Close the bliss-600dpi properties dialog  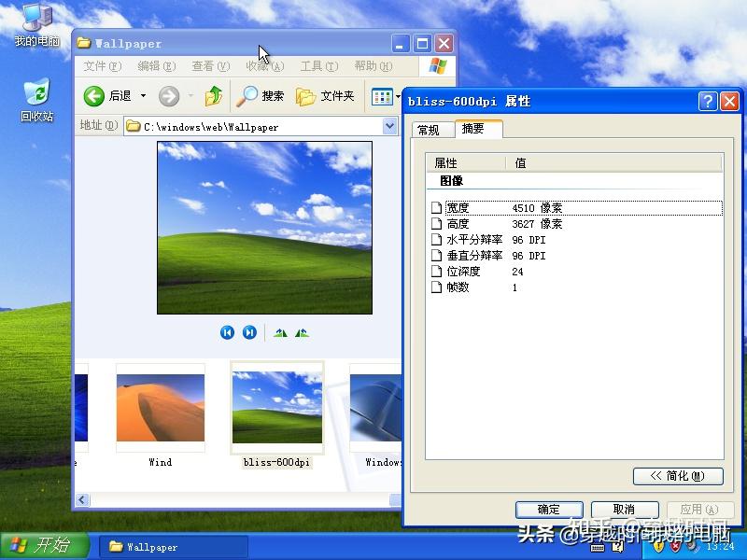click(x=729, y=101)
